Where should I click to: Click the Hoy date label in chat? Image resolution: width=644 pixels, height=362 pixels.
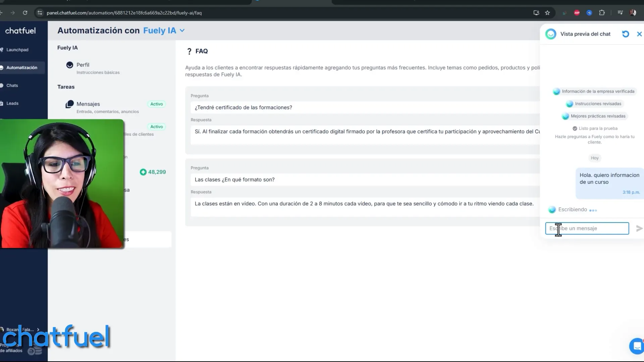click(x=594, y=158)
